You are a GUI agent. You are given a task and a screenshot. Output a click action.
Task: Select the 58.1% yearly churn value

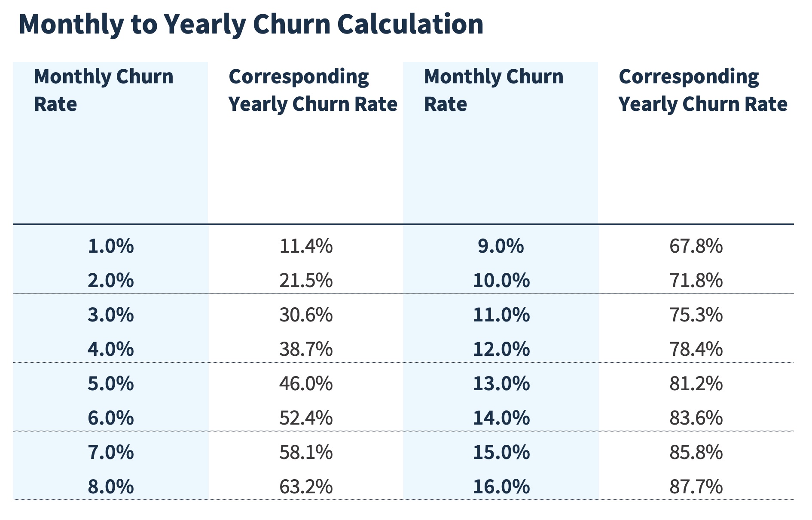pos(305,453)
